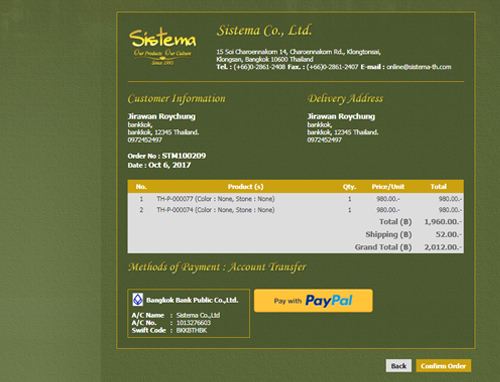Click the online@sistema-th.com email address
The height and width of the screenshot is (382, 500).
(419, 67)
